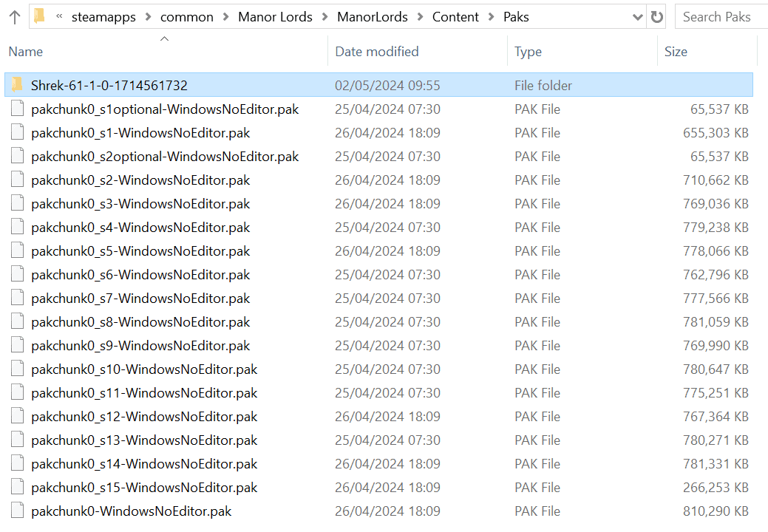Select the Shrek-61-1-0-1714561732 folder icon
768x532 pixels.
point(17,85)
